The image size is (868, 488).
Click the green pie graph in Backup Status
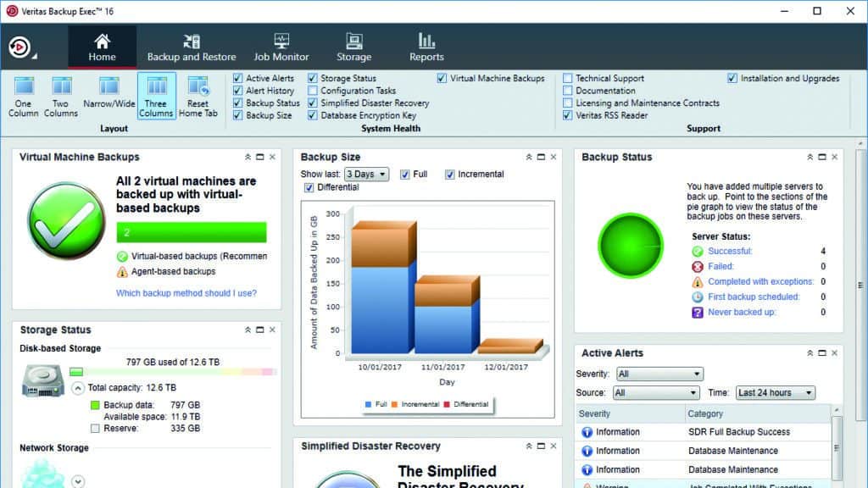tap(631, 245)
